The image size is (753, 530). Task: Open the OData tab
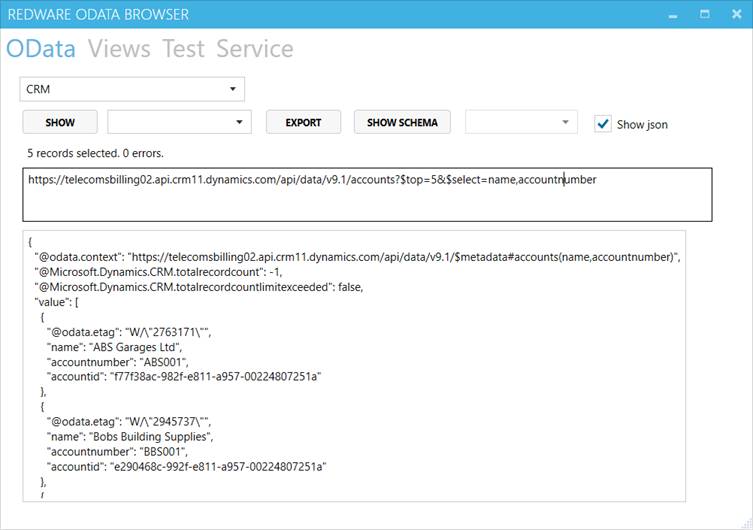point(41,48)
